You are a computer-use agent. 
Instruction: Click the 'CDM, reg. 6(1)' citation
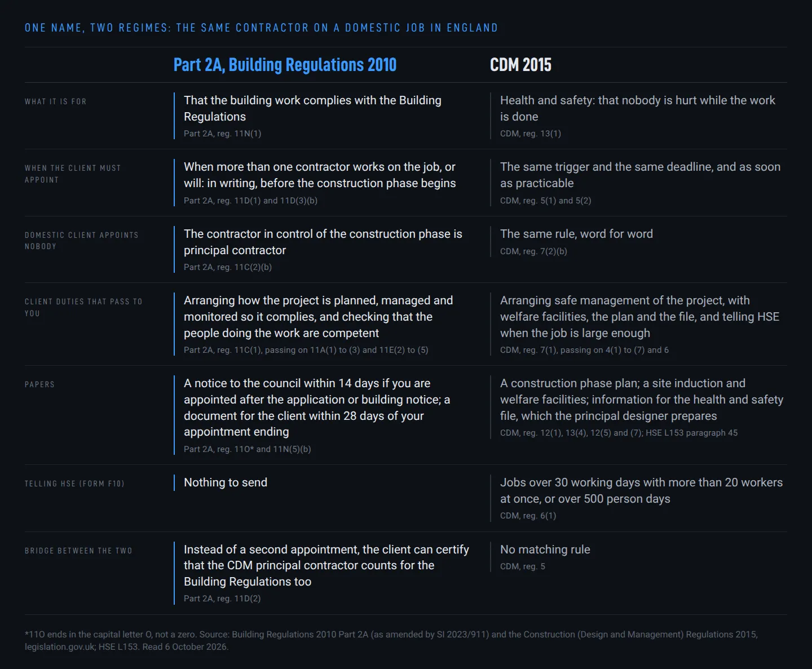[528, 516]
